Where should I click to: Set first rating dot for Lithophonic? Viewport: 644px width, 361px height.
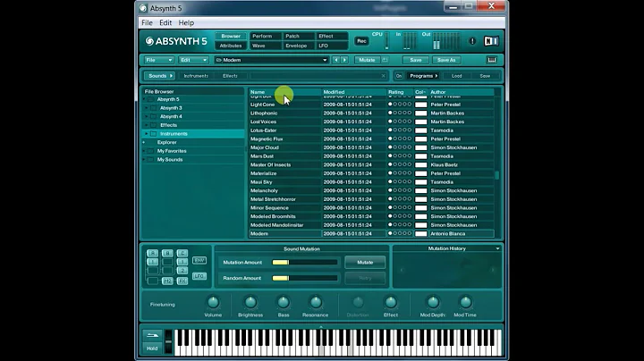pyautogui.click(x=390, y=113)
